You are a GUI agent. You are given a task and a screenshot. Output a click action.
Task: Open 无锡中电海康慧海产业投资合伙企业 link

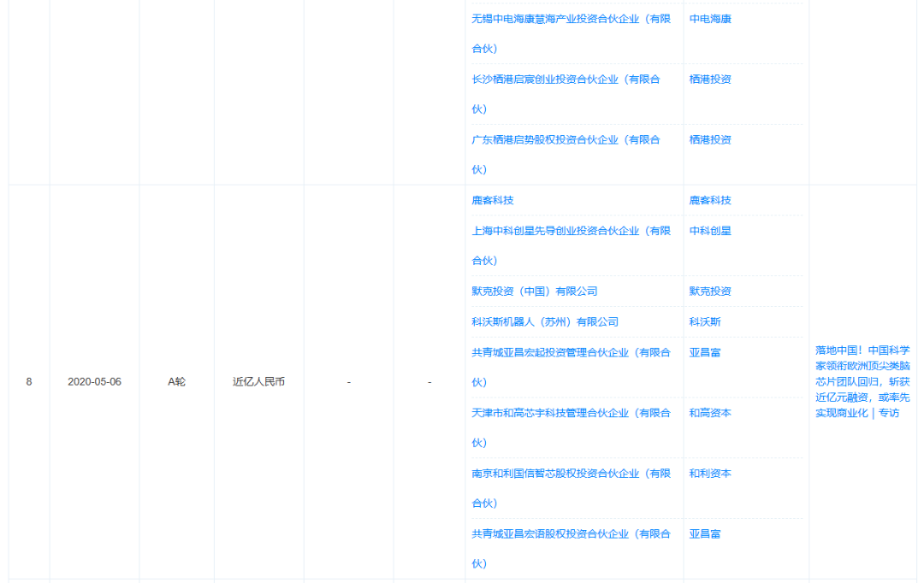pos(571,33)
